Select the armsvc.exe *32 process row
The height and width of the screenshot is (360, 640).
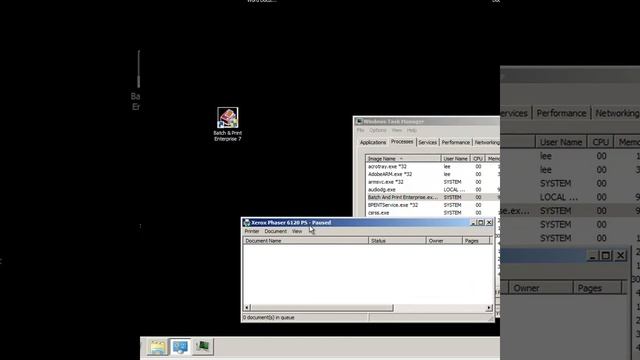pyautogui.click(x=433, y=182)
